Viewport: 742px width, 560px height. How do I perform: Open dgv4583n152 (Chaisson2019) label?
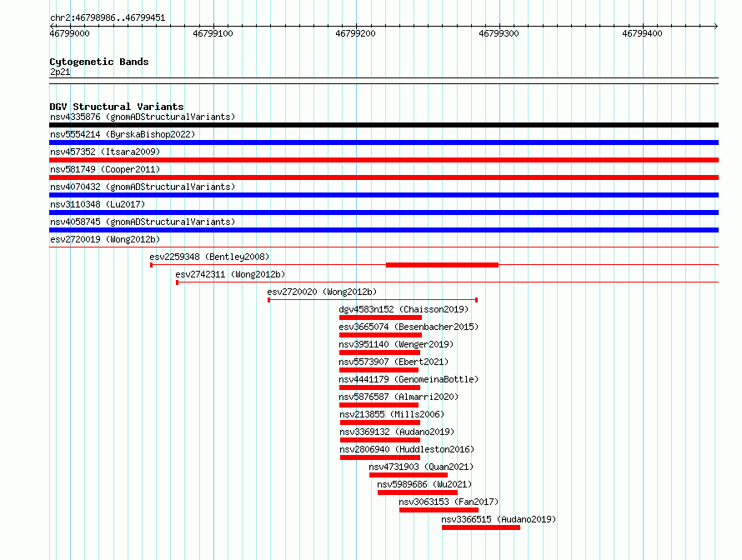(404, 309)
